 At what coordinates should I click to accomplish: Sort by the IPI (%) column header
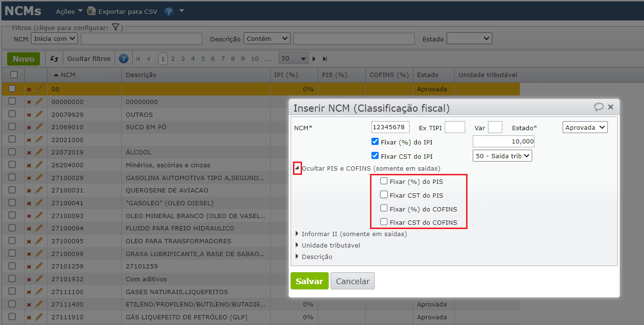(286, 75)
